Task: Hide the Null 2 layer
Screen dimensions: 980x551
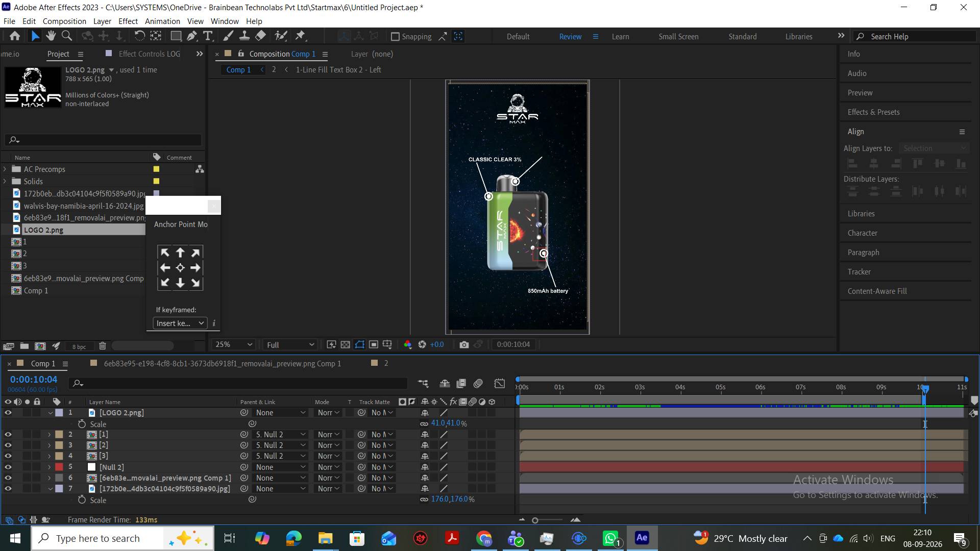Action: click(8, 467)
